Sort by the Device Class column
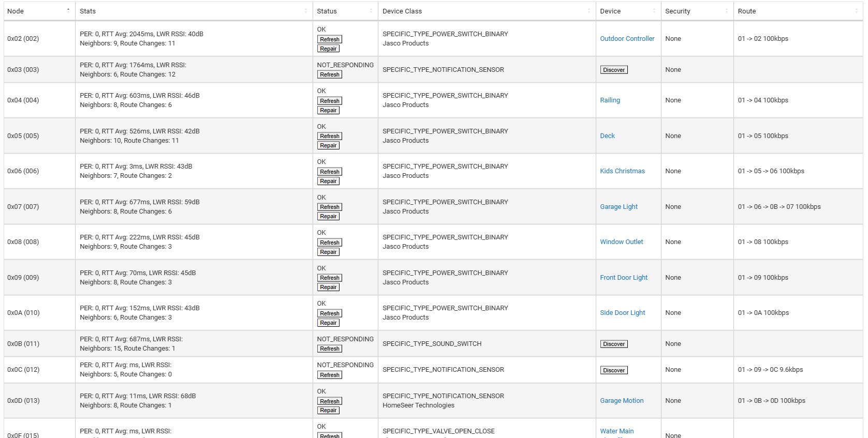The height and width of the screenshot is (438, 868). 590,10
